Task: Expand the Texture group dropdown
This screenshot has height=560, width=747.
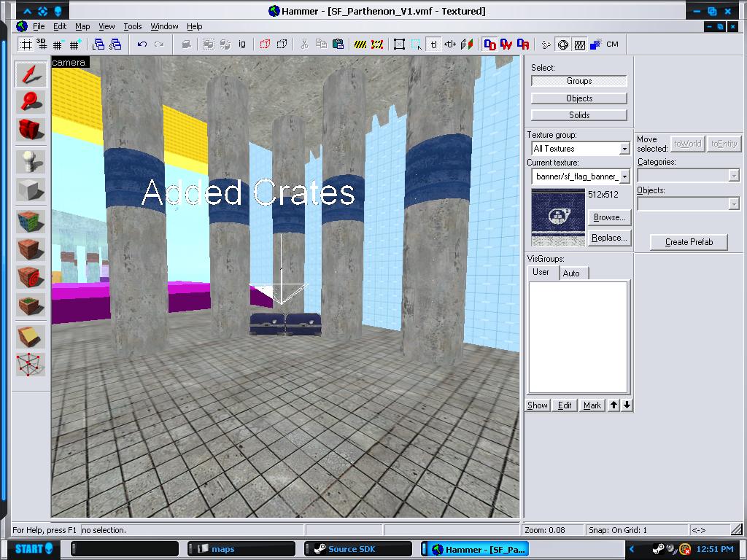Action: click(x=624, y=149)
